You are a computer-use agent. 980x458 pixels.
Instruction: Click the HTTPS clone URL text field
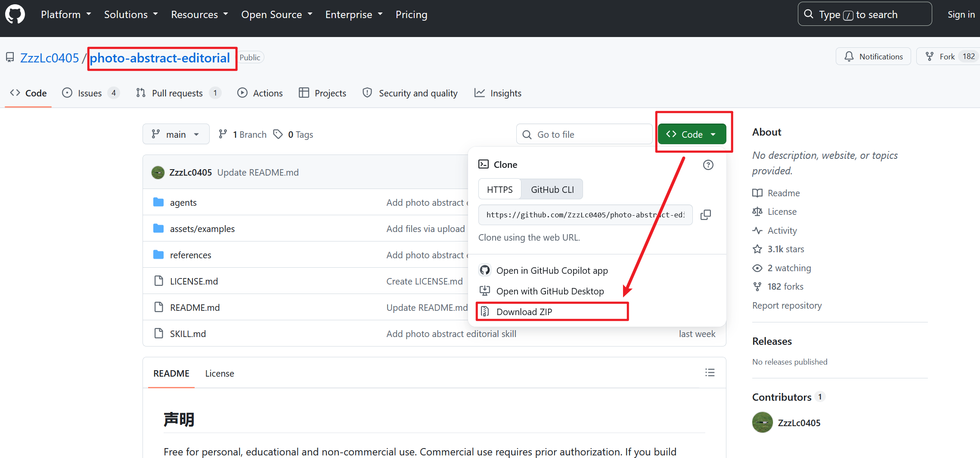(x=586, y=215)
